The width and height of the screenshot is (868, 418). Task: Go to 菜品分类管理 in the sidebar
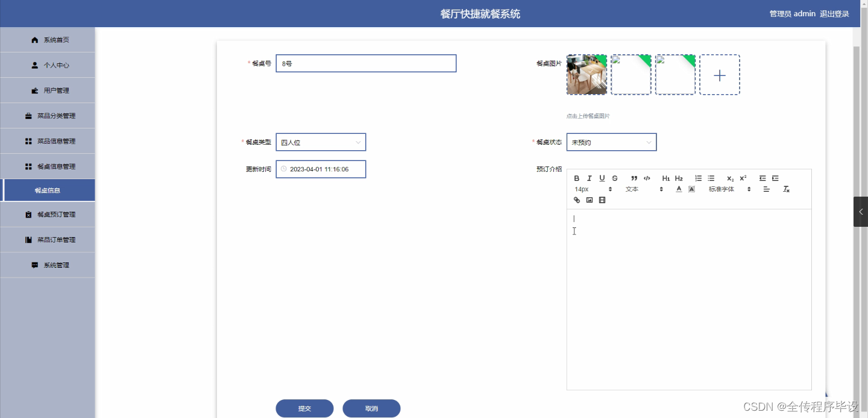[48, 115]
